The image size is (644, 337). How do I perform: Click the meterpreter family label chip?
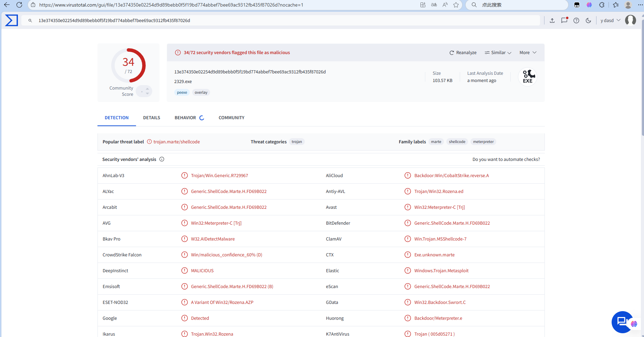[483, 142]
